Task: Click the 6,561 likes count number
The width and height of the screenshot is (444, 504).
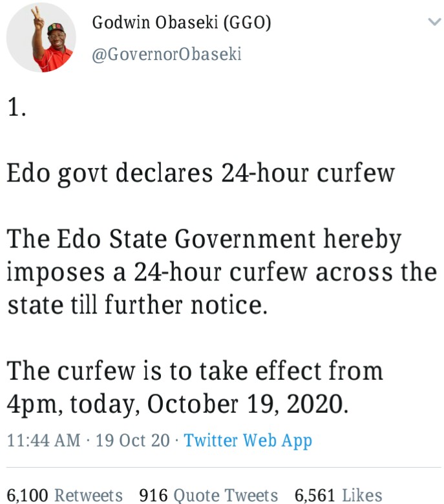Action: click(315, 496)
